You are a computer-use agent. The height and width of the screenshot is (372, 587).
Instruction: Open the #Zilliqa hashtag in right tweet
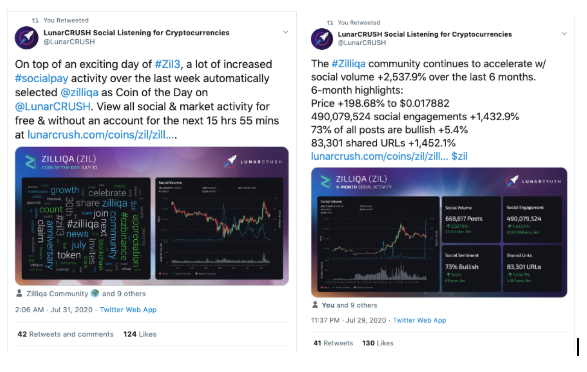(x=349, y=64)
